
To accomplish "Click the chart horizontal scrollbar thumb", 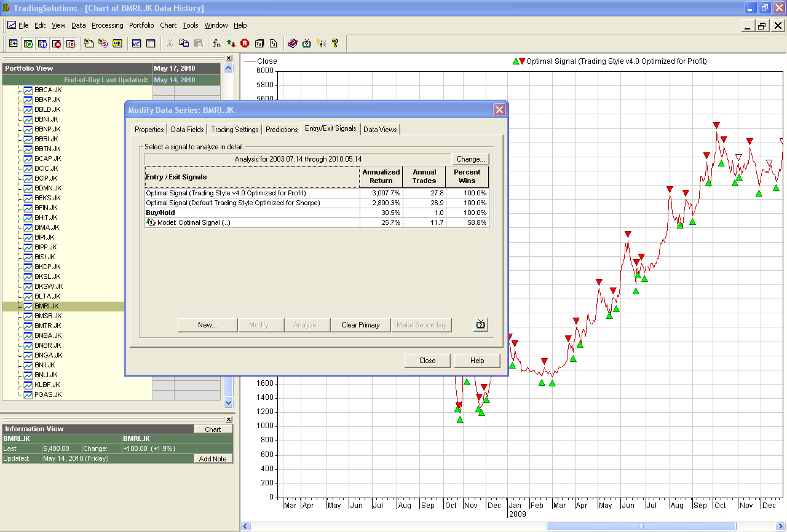I will point(641,526).
